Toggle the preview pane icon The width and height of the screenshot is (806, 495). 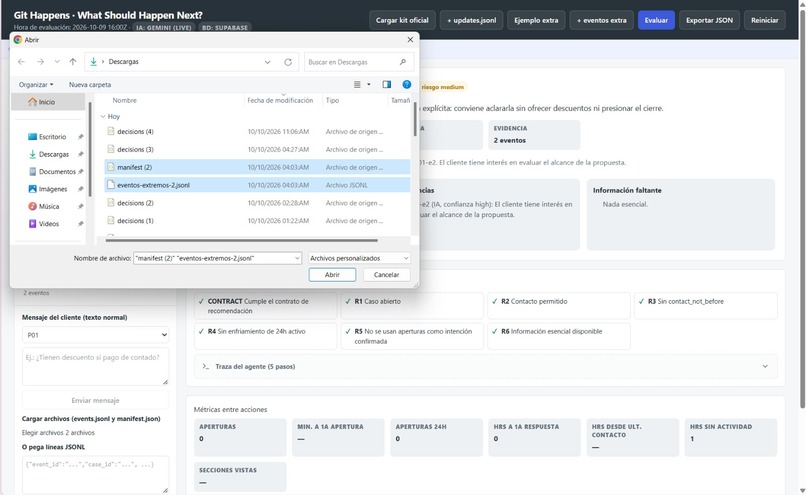pyautogui.click(x=387, y=85)
